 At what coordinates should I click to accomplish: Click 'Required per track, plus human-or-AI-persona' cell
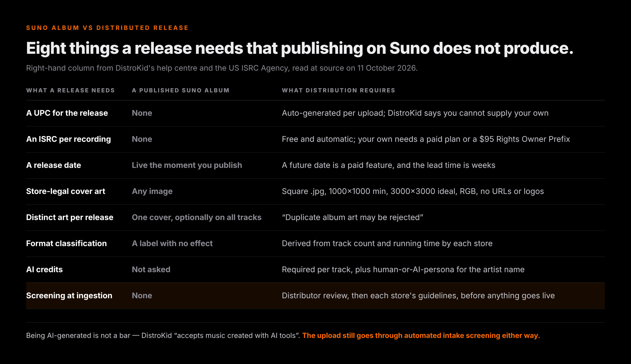click(x=403, y=269)
